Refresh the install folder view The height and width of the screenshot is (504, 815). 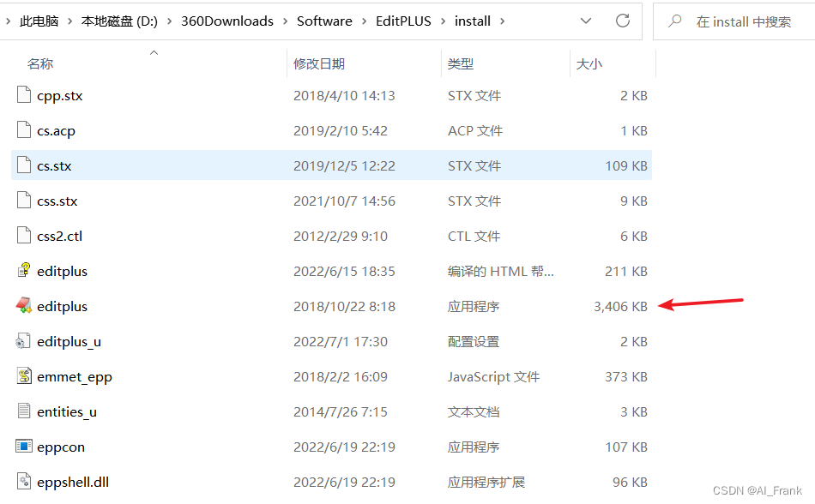pyautogui.click(x=623, y=21)
